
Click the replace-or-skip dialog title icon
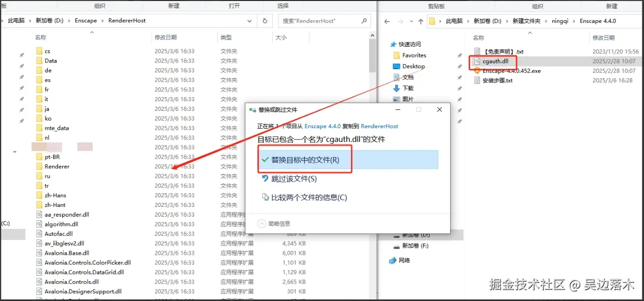click(x=253, y=110)
